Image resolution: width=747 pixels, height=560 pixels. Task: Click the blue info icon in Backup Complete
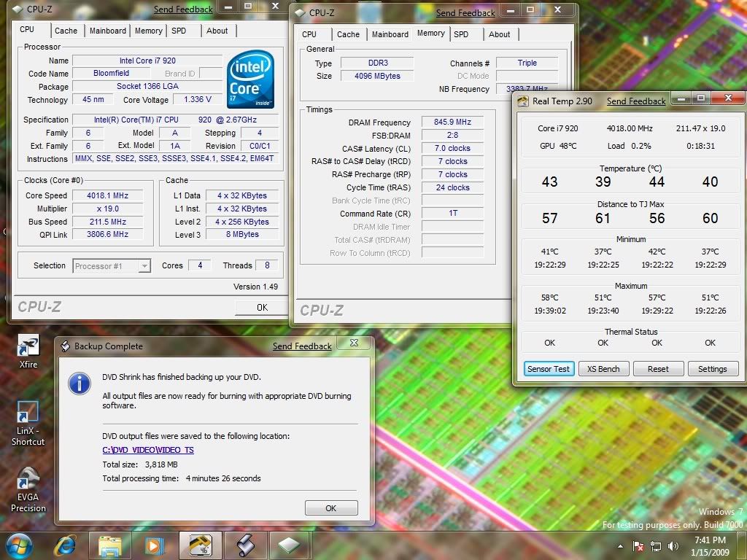(x=80, y=384)
